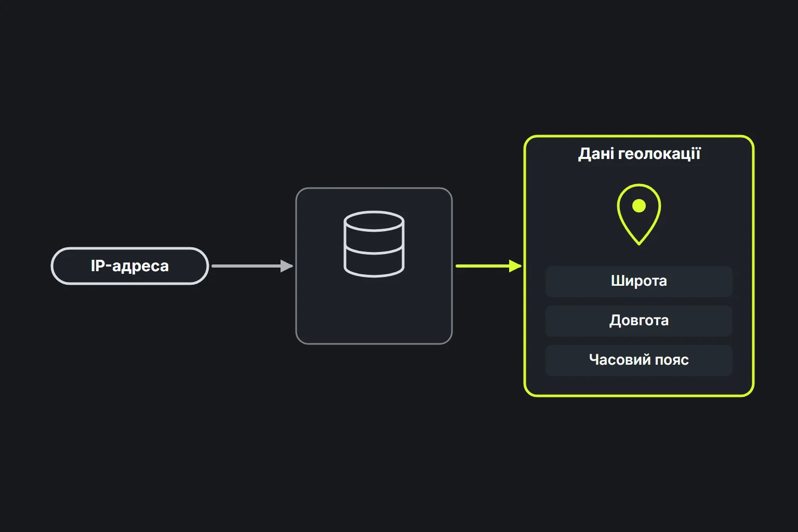
Task: Click the top ellipse of the database cylinder
Action: 374,220
